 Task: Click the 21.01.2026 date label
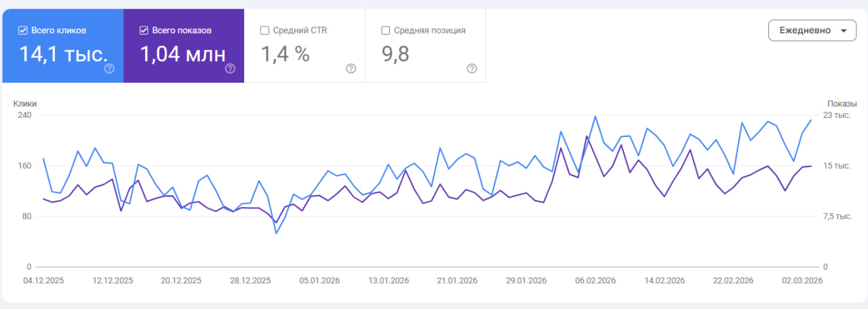coord(457,281)
